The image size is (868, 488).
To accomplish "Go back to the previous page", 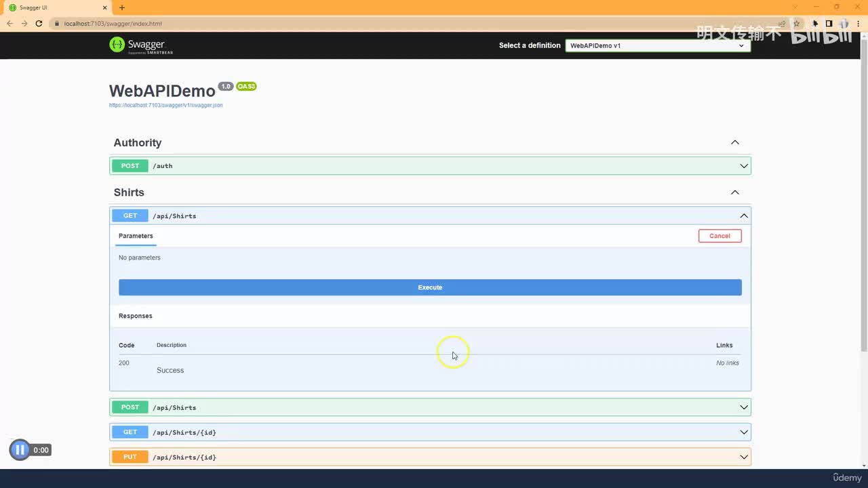I will tap(9, 24).
